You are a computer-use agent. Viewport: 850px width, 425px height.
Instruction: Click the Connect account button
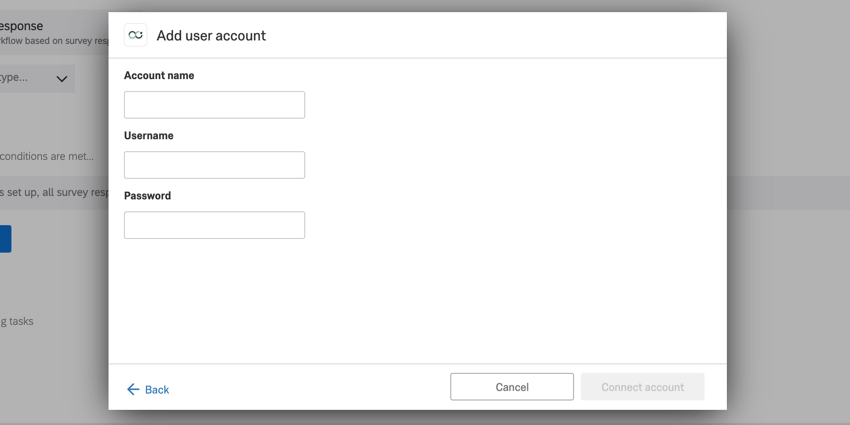click(x=642, y=387)
